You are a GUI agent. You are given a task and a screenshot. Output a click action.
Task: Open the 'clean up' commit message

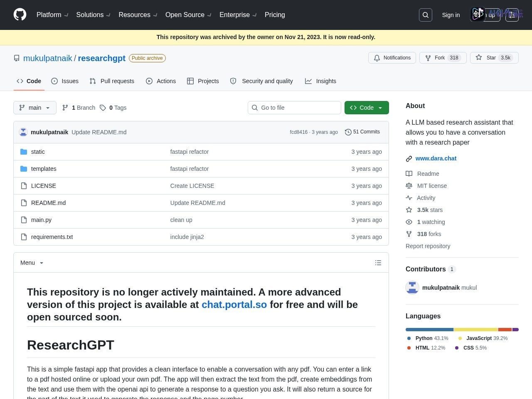(x=181, y=220)
